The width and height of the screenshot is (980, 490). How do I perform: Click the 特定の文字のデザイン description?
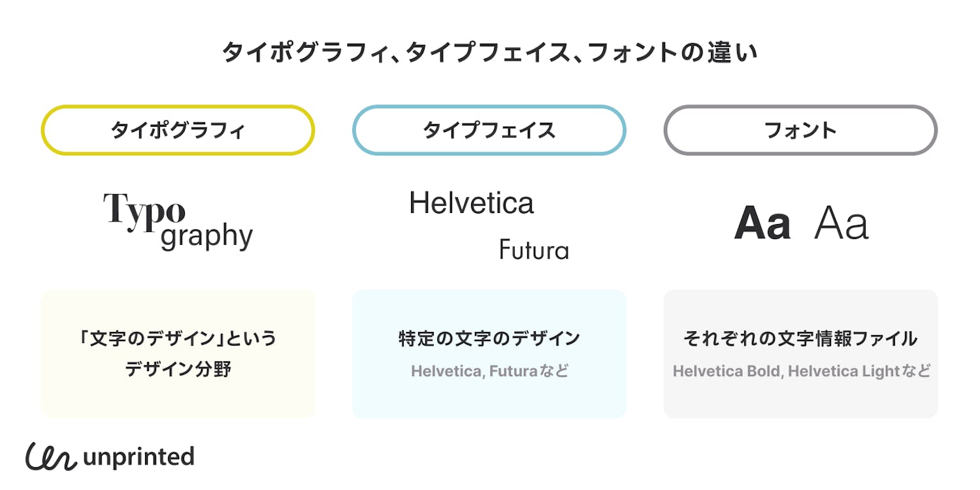489,338
